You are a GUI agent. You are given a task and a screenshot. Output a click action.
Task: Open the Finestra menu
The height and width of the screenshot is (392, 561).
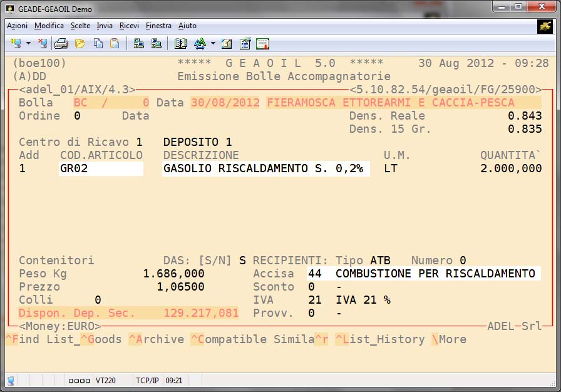[x=158, y=26]
